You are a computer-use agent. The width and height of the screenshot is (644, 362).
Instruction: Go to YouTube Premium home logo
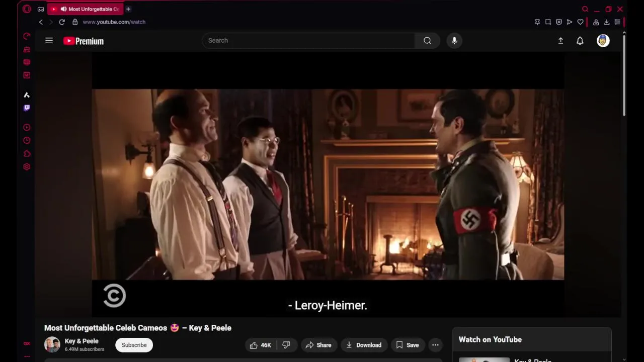(x=84, y=41)
